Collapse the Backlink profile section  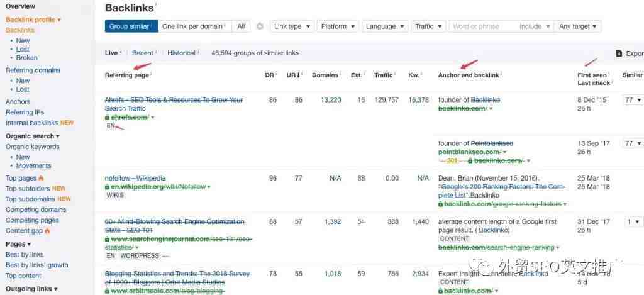33,19
